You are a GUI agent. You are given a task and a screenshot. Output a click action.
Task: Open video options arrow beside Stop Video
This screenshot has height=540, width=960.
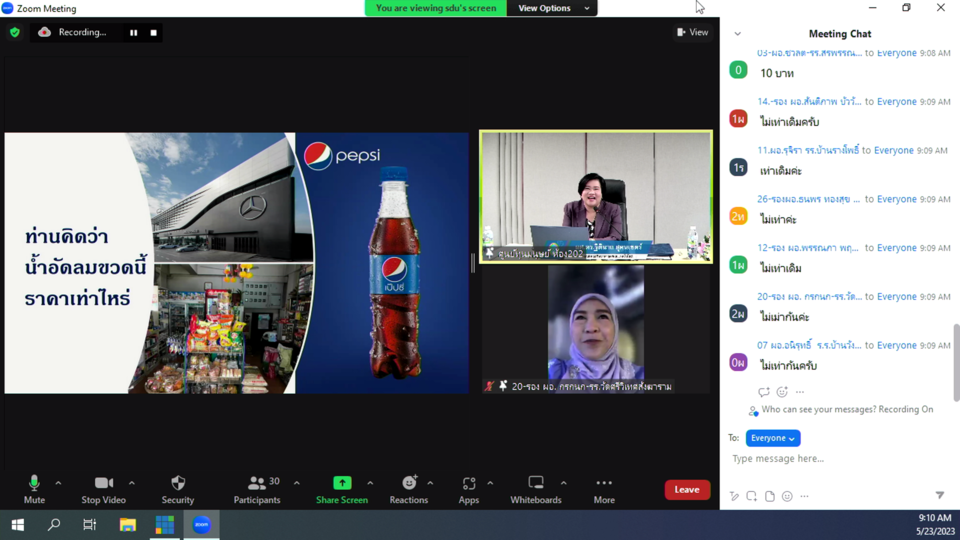132,483
